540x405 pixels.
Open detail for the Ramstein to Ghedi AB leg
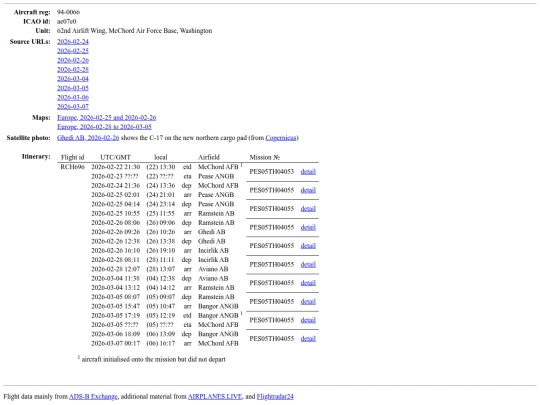pyautogui.click(x=308, y=227)
